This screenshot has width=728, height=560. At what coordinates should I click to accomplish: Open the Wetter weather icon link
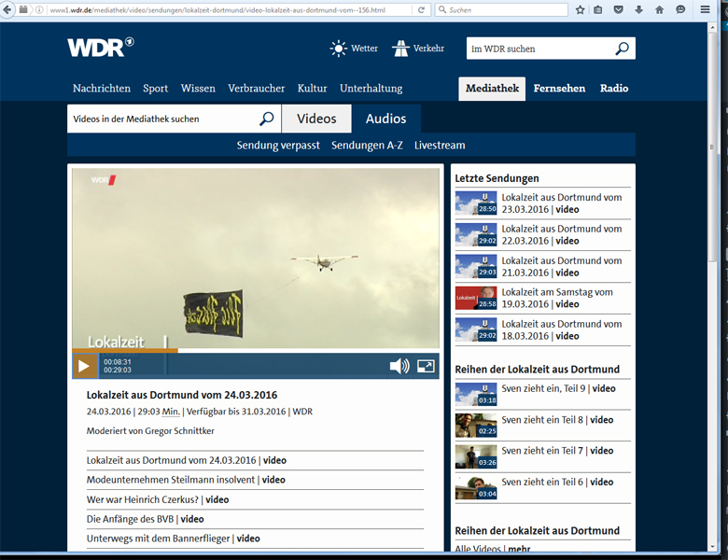coord(354,49)
